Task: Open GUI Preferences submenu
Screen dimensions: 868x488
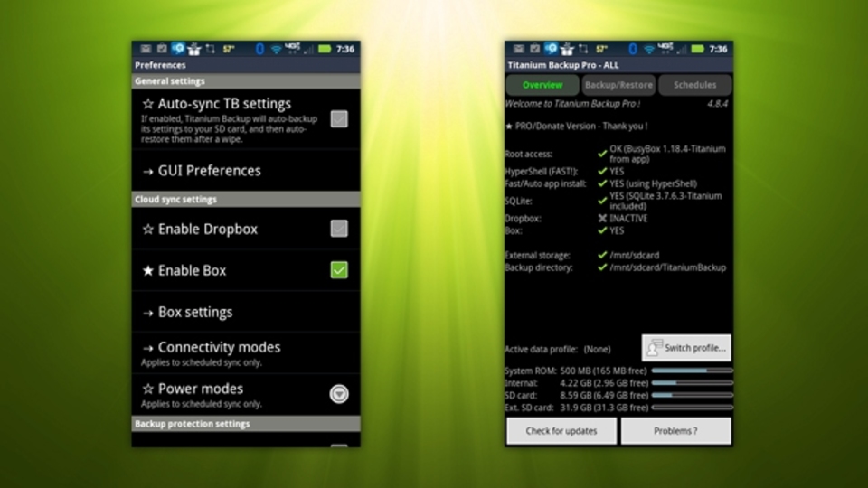Action: (x=246, y=171)
